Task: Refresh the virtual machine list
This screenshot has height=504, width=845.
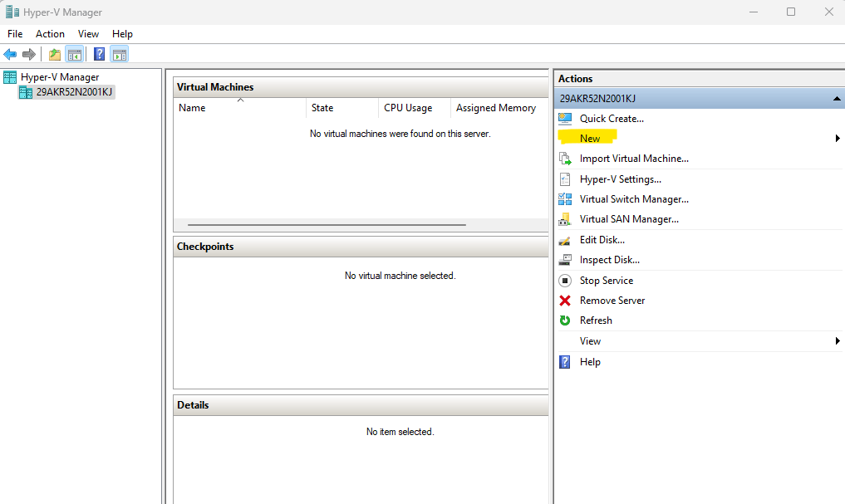Action: pyautogui.click(x=594, y=320)
